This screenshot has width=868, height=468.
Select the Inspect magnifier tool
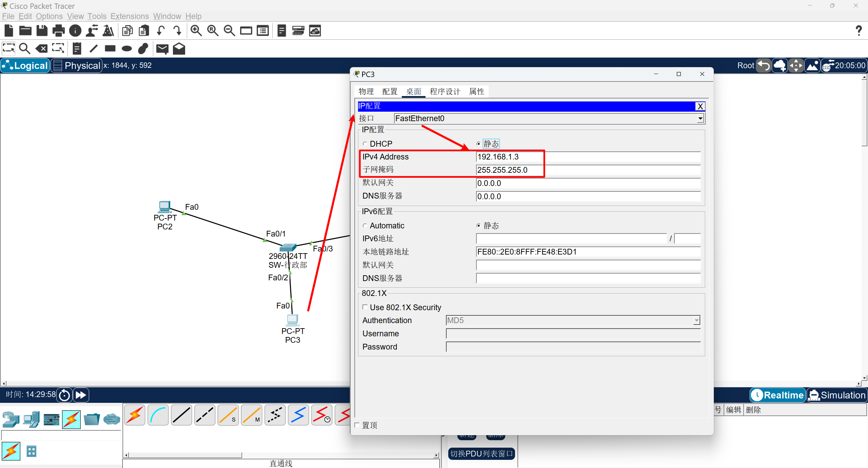(24, 49)
